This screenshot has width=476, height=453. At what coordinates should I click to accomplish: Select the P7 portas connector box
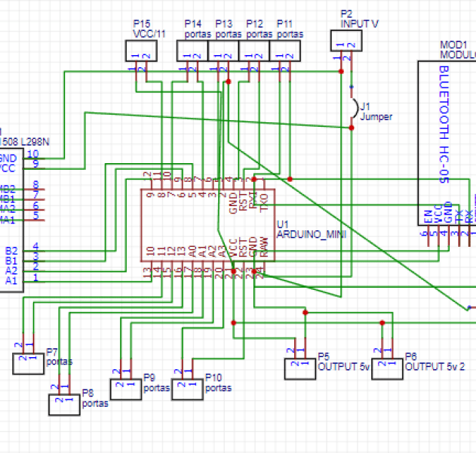pos(28,364)
